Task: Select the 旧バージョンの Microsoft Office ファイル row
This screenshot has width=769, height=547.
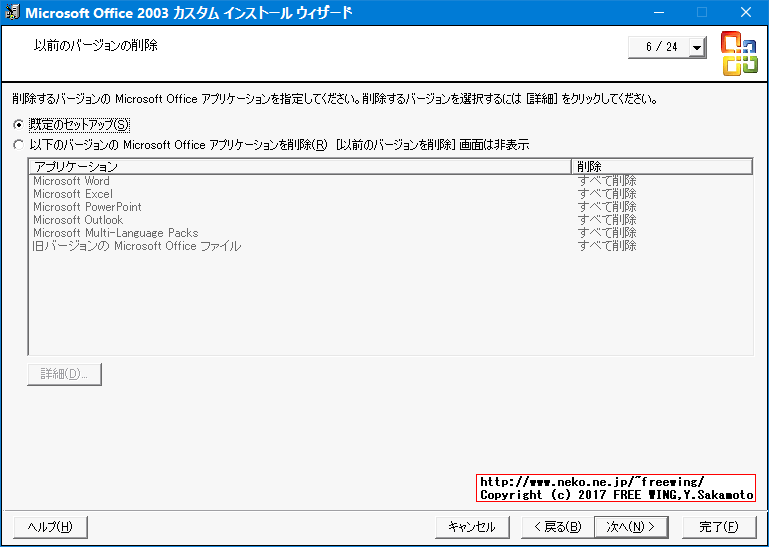Action: coord(390,246)
